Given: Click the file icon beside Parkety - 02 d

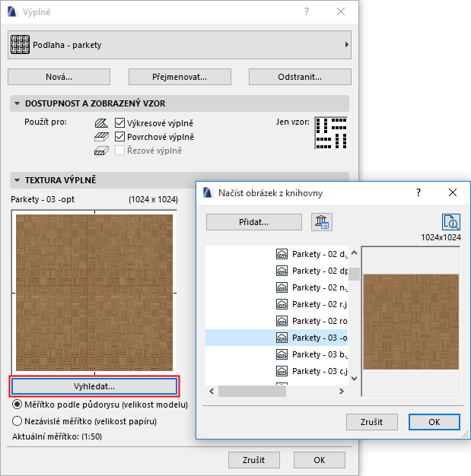Looking at the screenshot, I should coord(282,254).
